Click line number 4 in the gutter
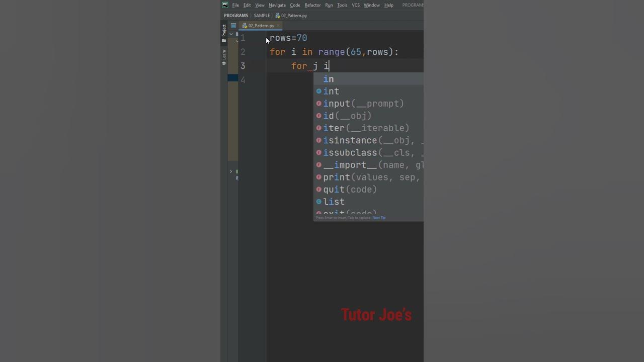The height and width of the screenshot is (362, 644). pyautogui.click(x=243, y=79)
